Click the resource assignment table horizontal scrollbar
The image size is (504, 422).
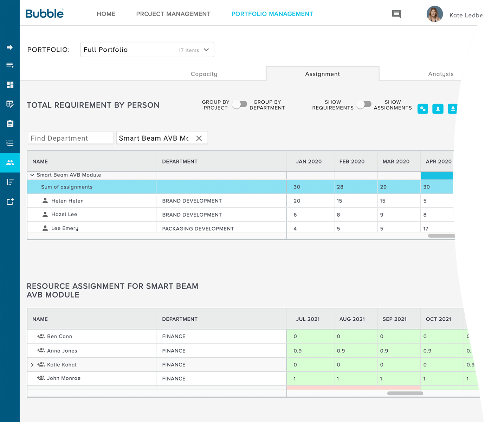point(405,393)
